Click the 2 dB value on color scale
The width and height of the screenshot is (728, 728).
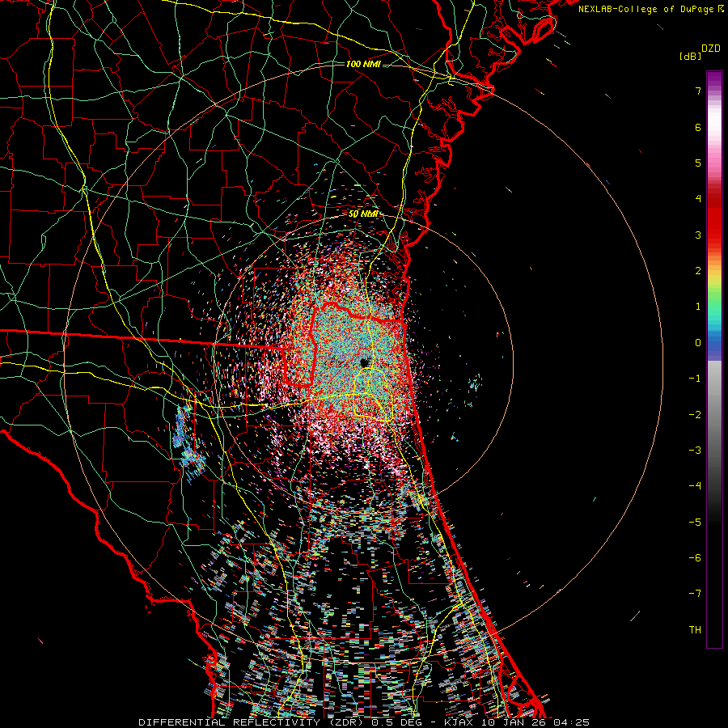point(698,271)
